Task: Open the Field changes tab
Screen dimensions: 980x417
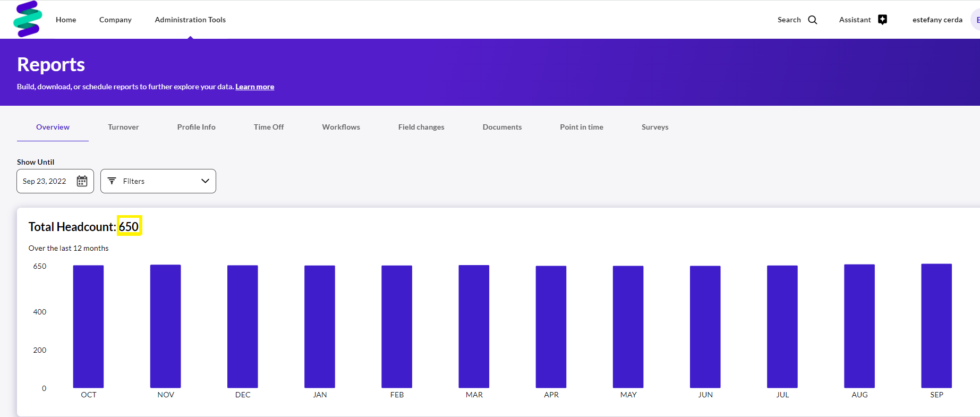Action: click(x=421, y=127)
